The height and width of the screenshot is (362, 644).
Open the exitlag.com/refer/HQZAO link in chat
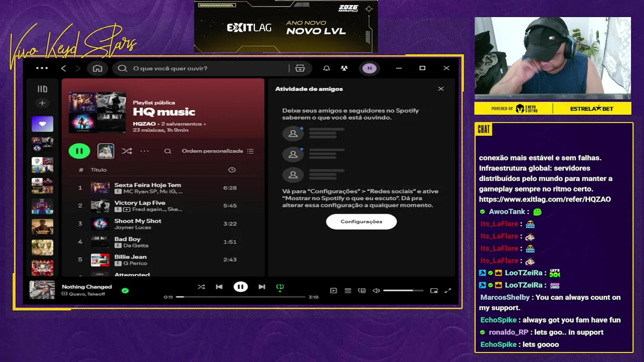click(x=545, y=200)
